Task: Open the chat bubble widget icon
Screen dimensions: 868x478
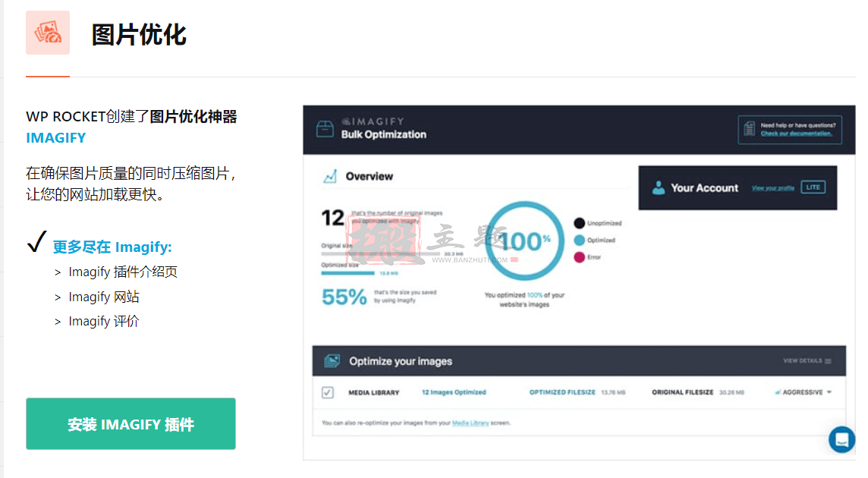Action: pos(842,440)
